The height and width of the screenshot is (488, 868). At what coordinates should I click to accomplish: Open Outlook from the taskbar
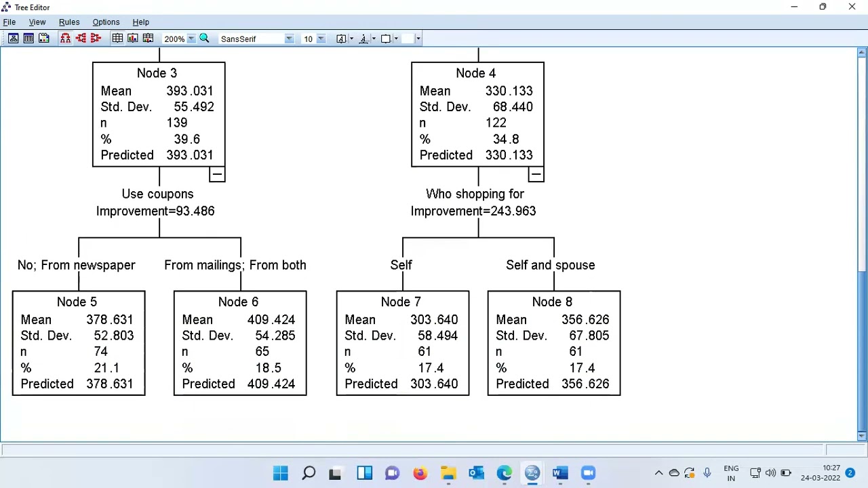click(476, 473)
